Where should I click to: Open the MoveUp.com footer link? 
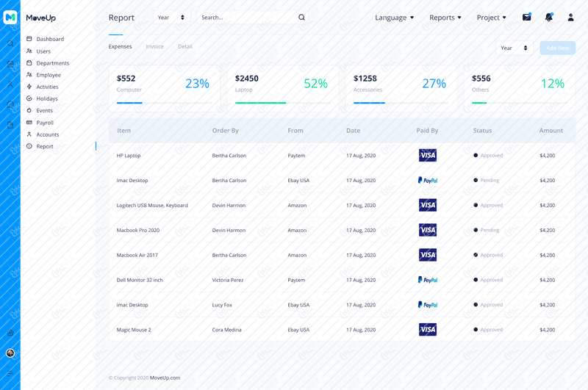click(x=165, y=378)
